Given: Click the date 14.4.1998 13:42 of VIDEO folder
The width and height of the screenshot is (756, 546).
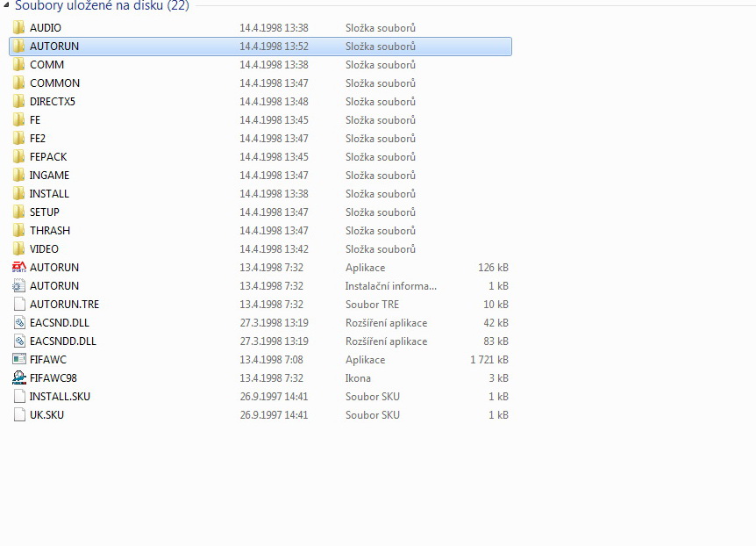Looking at the screenshot, I should tap(274, 249).
